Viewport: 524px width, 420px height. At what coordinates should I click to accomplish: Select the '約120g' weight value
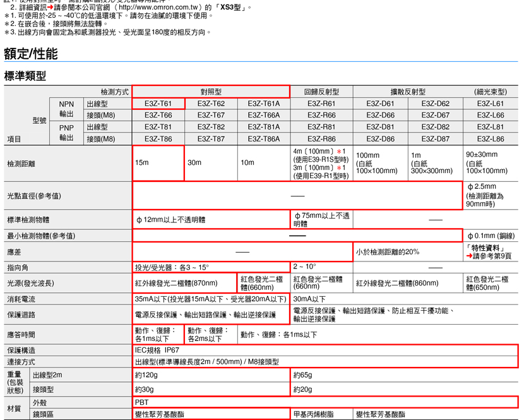coord(146,375)
